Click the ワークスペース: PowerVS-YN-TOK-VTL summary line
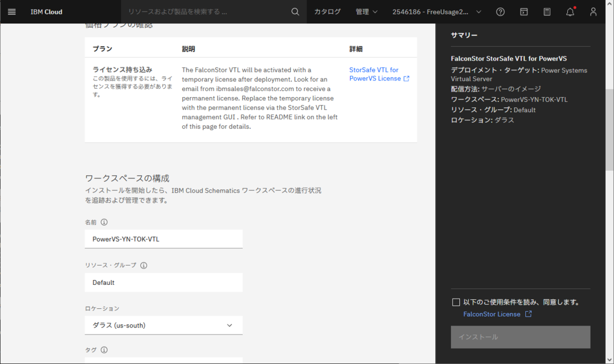This screenshot has width=614, height=364. coord(509,99)
